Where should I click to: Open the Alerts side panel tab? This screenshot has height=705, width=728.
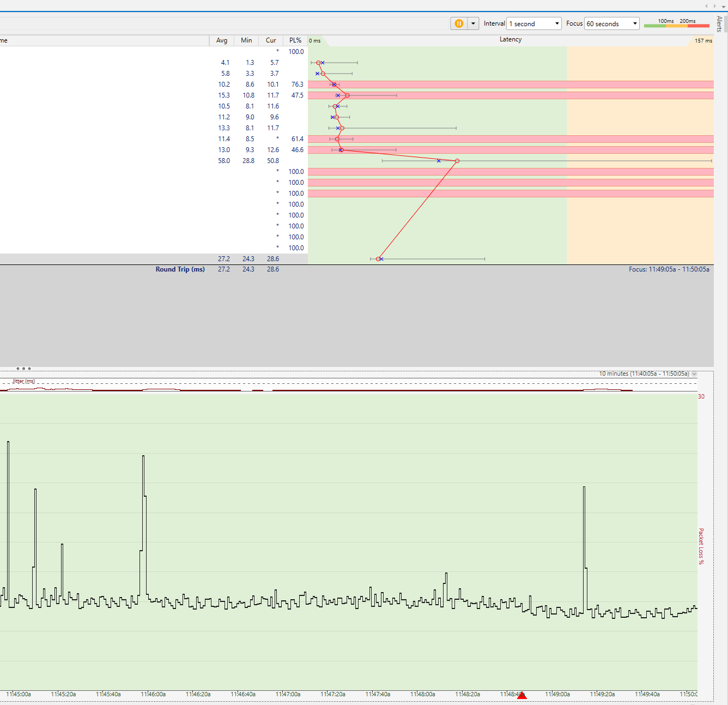[720, 24]
